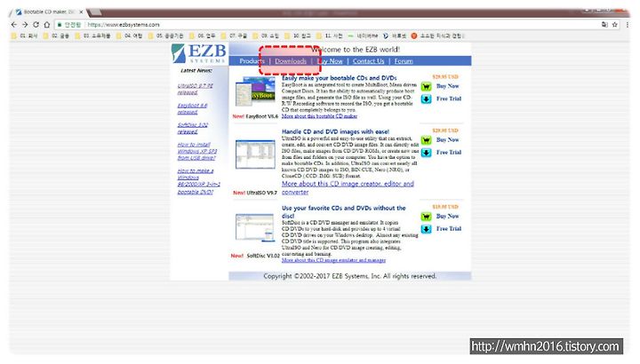The height and width of the screenshot is (364, 640).
Task: Open the bookmark folder numbered 03
Action: pyautogui.click(x=92, y=36)
